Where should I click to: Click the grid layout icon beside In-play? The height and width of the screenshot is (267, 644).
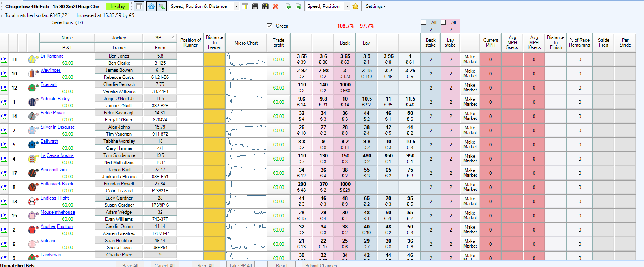pos(139,6)
